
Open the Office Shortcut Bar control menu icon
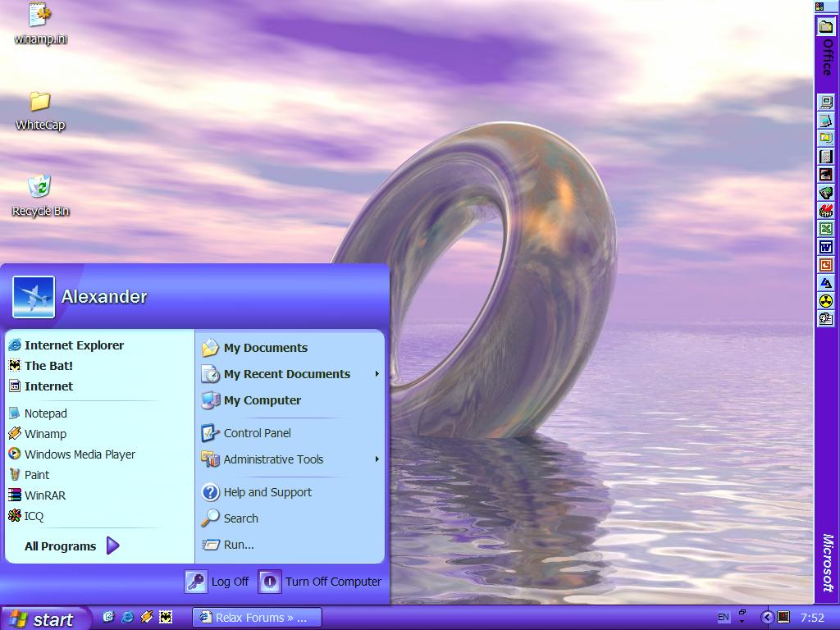point(819,6)
